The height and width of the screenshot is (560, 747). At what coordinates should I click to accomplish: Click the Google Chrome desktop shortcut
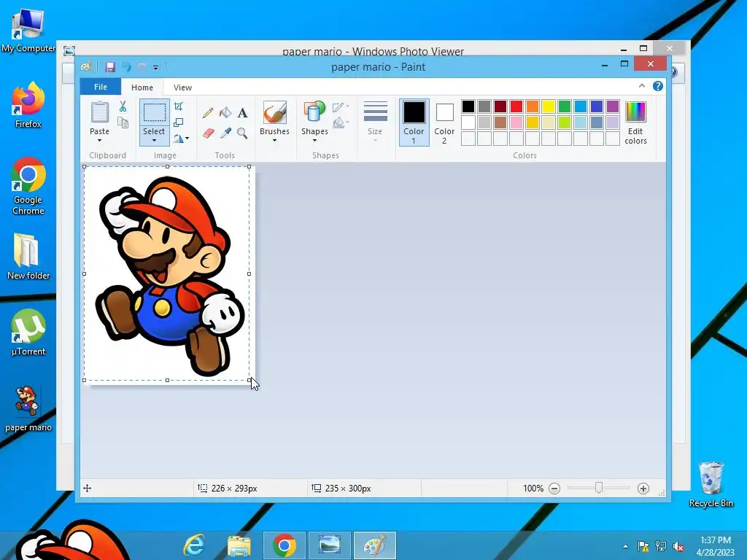[x=28, y=186]
